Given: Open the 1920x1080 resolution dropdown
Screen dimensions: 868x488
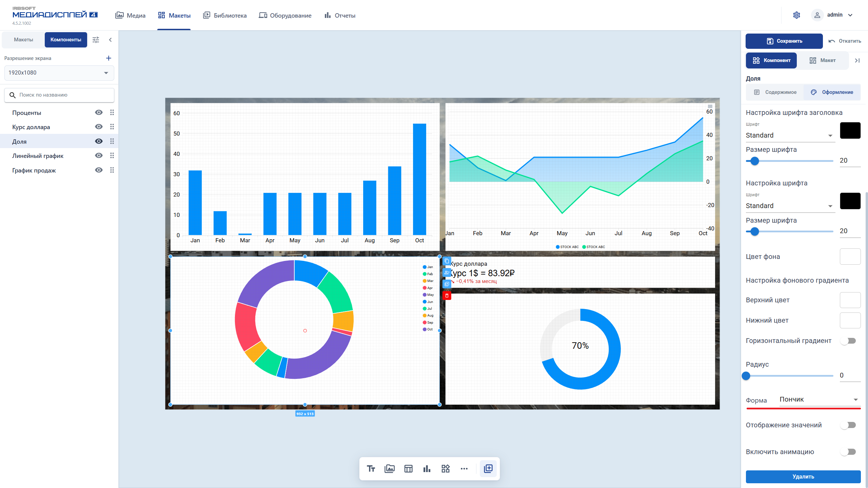Looking at the screenshot, I should point(59,73).
